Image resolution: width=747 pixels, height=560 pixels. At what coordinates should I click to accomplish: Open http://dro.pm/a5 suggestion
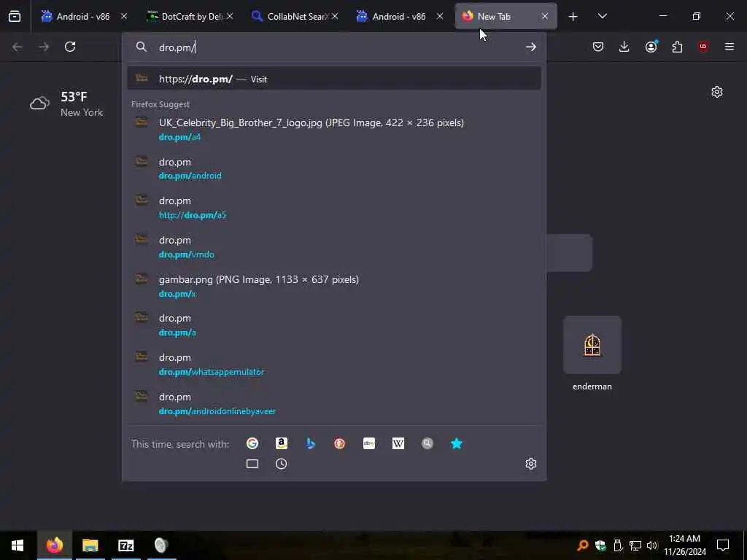[x=334, y=208]
